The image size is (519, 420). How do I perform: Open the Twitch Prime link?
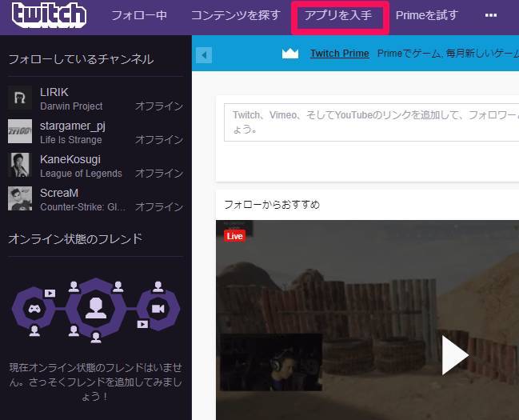click(x=340, y=54)
